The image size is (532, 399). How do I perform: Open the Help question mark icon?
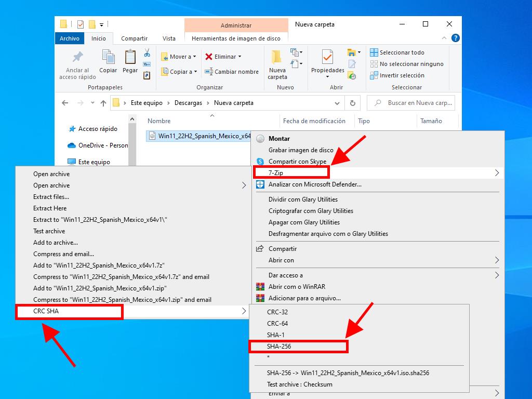(x=455, y=38)
